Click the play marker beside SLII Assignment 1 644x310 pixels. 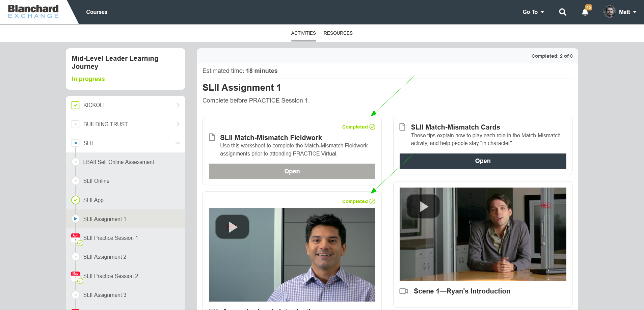point(76,219)
